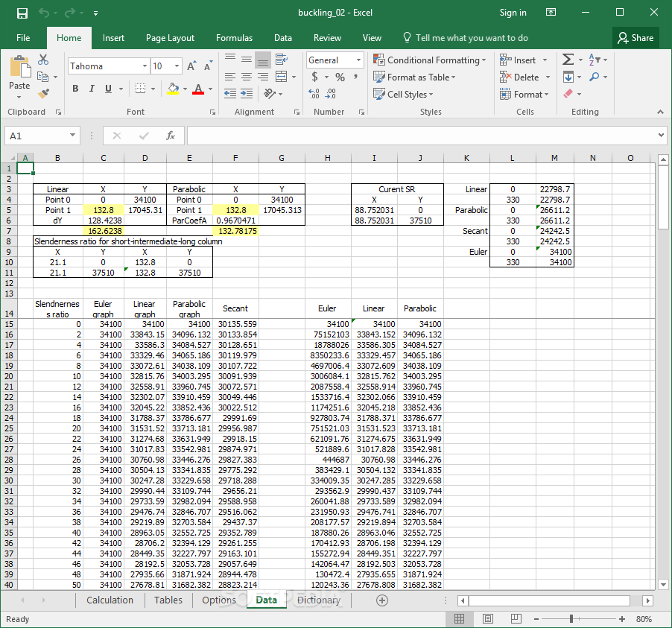Adjust the zoom slider handle

tap(571, 618)
